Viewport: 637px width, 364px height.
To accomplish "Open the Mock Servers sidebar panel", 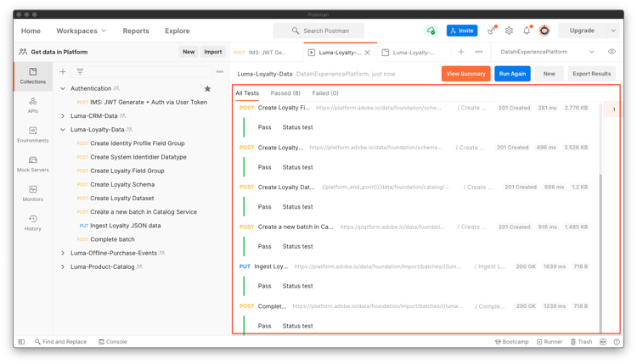I will pos(33,165).
